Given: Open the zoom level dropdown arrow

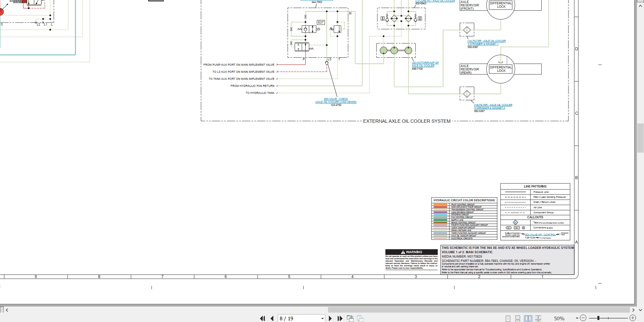Looking at the screenshot, I should [x=577, y=318].
